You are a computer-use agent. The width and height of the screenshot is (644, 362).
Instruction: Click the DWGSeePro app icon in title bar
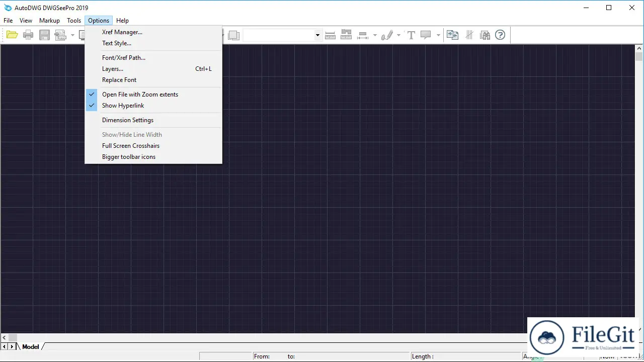(8, 8)
